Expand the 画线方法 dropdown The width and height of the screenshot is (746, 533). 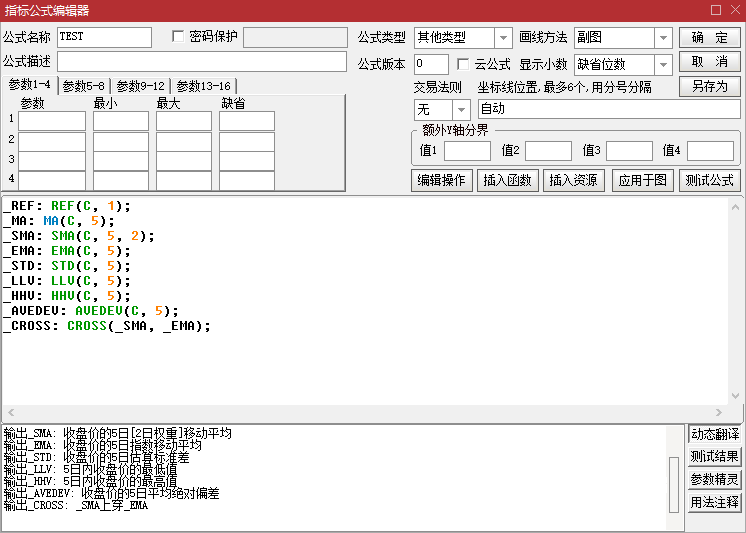click(664, 38)
